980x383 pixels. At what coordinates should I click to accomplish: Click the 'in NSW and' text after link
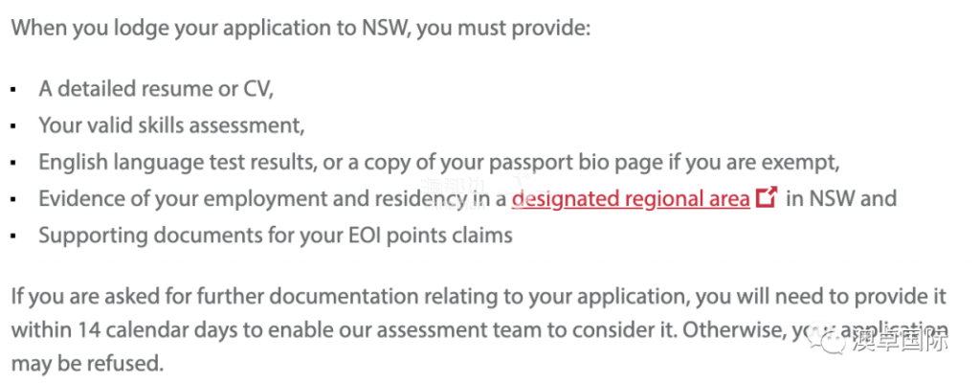click(x=841, y=198)
